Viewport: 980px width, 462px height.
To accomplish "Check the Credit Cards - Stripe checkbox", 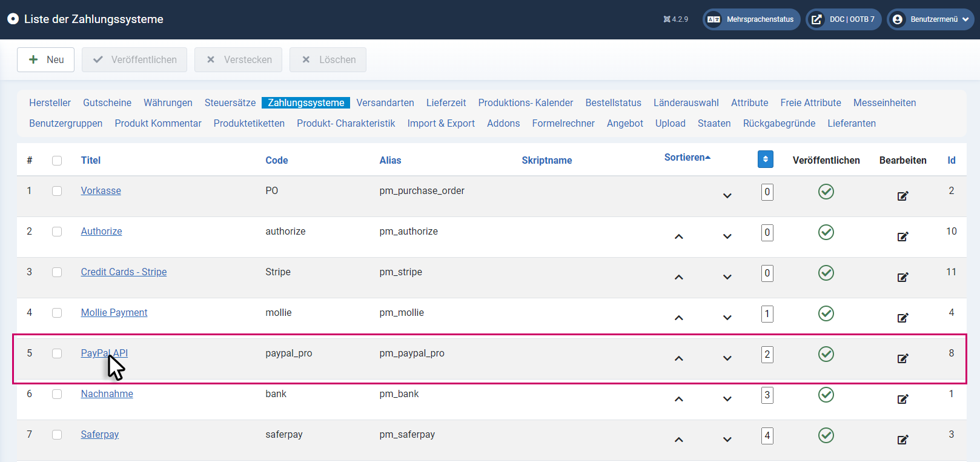I will (x=57, y=272).
